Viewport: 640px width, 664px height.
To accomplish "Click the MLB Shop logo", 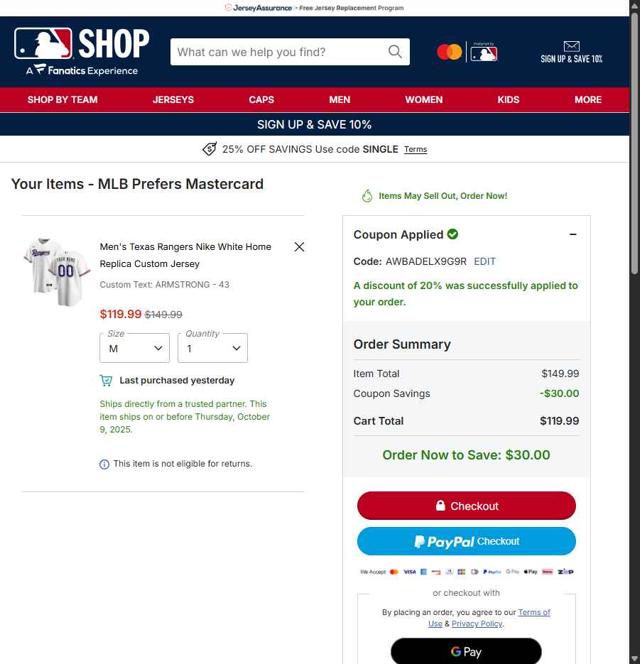I will [81, 51].
